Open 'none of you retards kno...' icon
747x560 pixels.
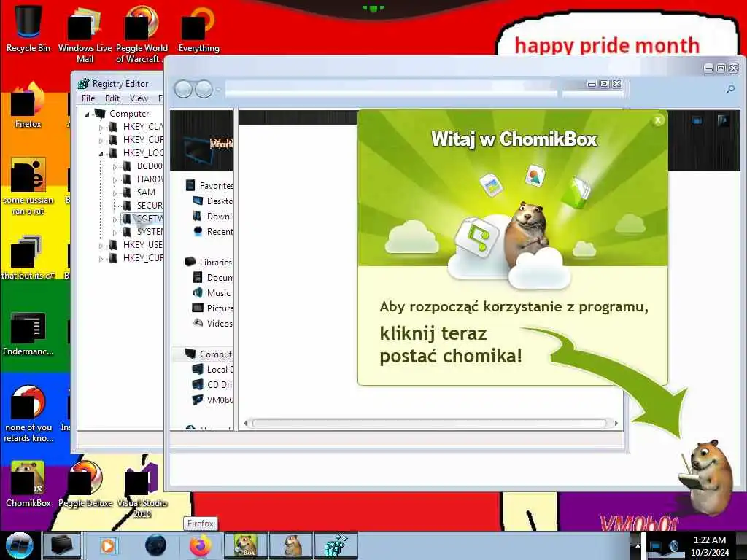tap(28, 413)
